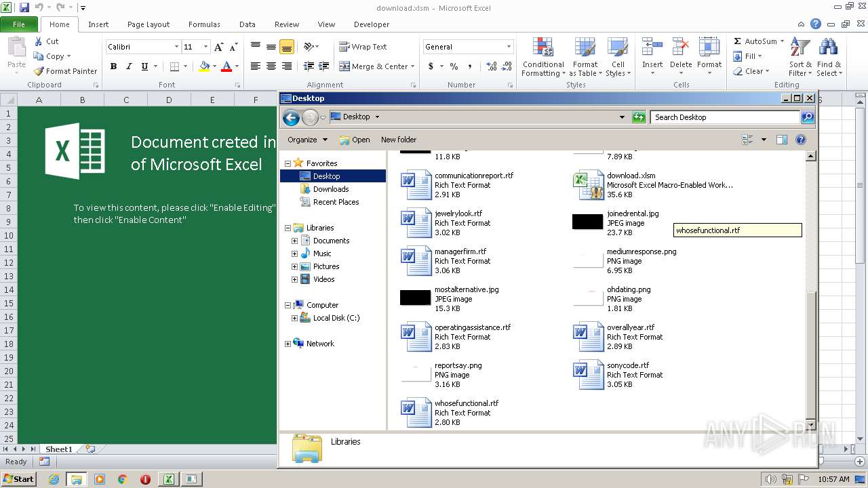Select Downloads in Favorites list

coord(331,189)
